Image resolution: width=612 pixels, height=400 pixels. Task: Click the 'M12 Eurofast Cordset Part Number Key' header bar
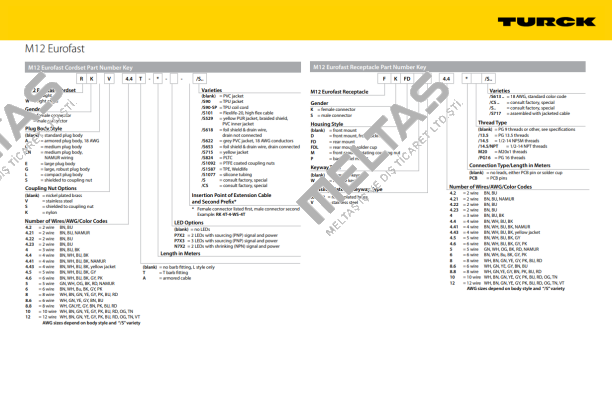(163, 68)
